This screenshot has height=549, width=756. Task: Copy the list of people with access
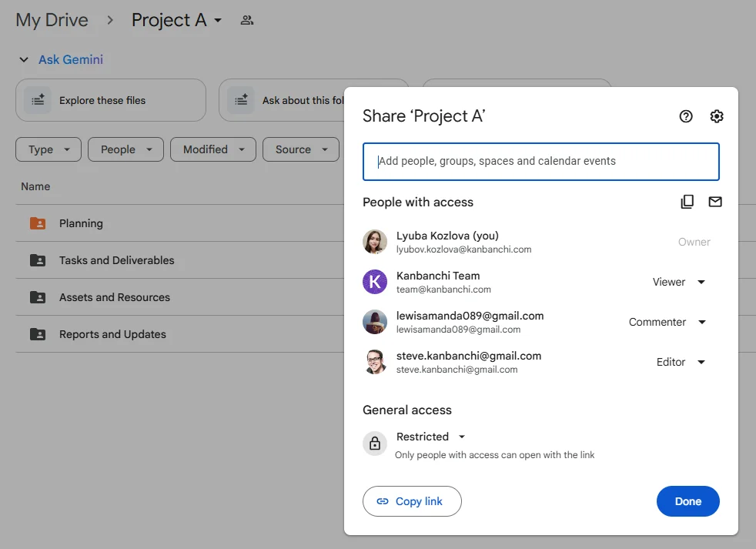point(687,201)
